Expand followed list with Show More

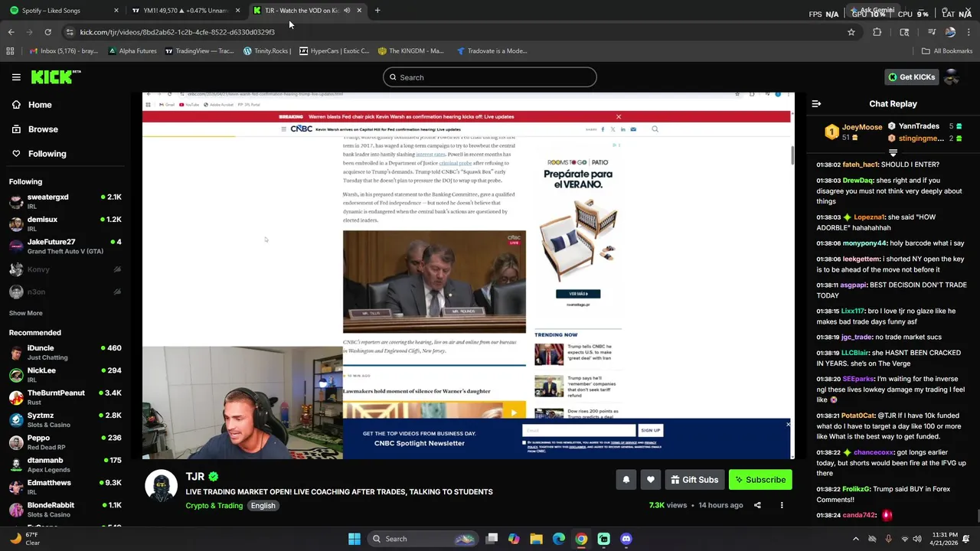point(25,313)
